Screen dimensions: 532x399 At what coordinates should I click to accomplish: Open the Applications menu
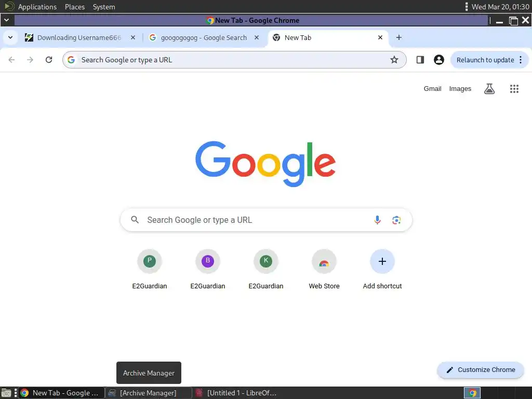point(37,7)
